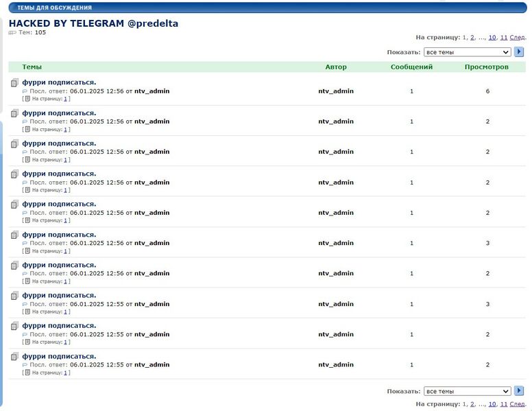Viewport: 532px width, 411px height.
Task: Go to page 11 via pagination under the forum title
Action: 504,37
